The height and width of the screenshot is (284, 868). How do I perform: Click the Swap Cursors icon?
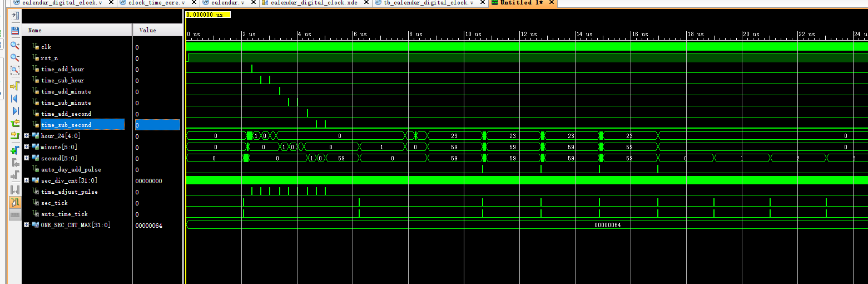(x=15, y=190)
